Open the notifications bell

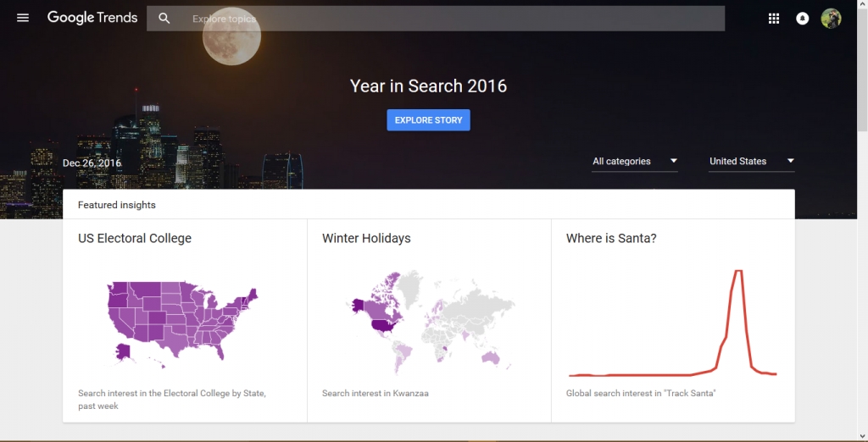click(802, 19)
